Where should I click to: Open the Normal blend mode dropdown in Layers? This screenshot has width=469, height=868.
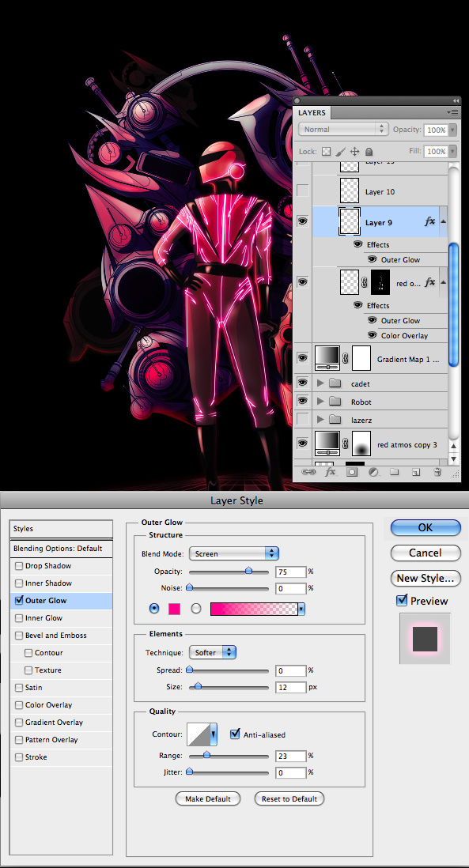pos(342,129)
